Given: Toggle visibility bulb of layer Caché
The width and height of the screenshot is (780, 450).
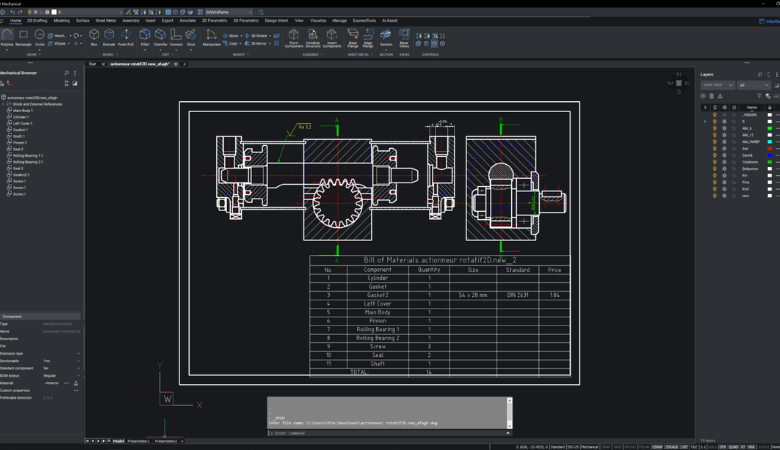Looking at the screenshot, I should click(x=715, y=155).
